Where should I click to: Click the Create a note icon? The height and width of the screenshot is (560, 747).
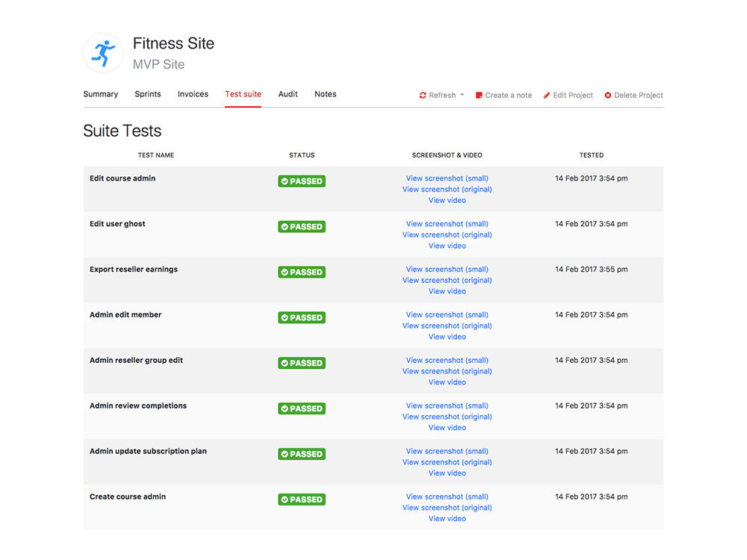pos(479,96)
